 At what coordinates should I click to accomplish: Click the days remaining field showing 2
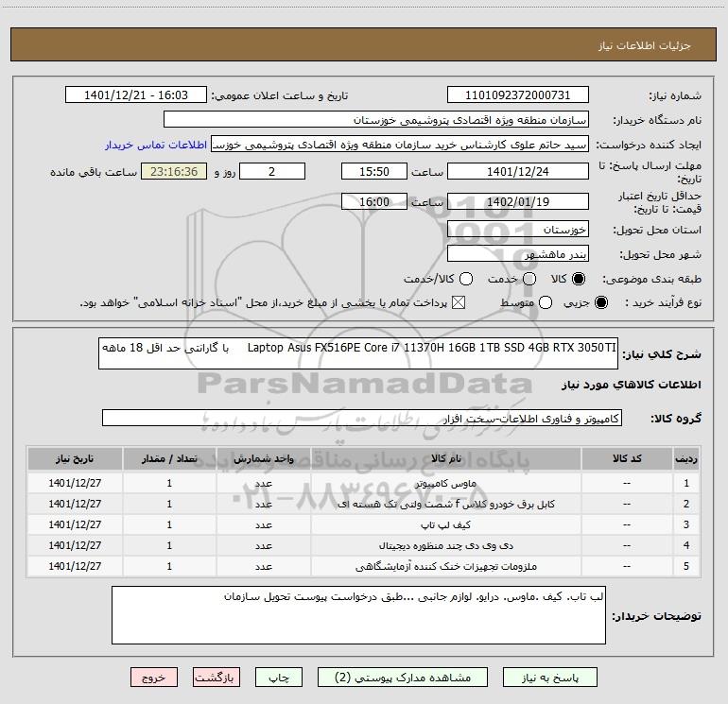point(272,171)
